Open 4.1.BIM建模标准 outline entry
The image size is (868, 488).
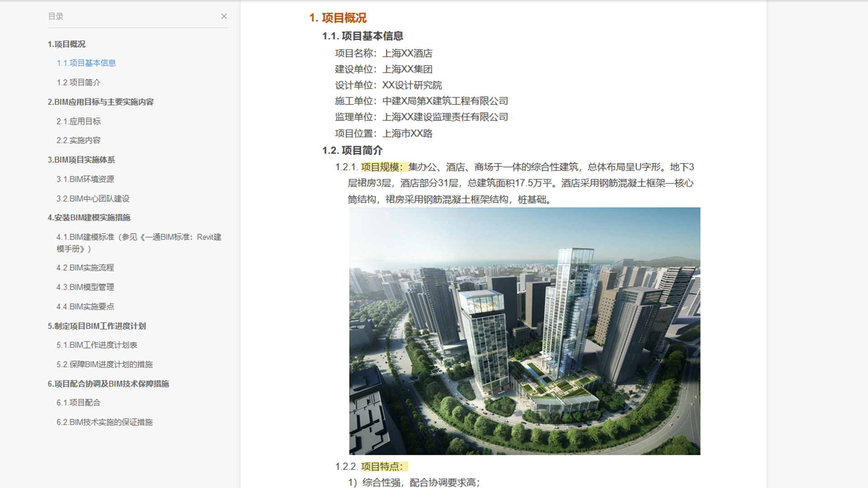click(x=139, y=243)
